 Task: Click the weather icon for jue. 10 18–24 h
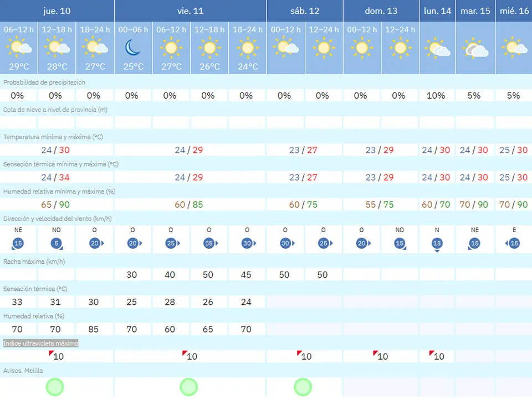coord(95,48)
